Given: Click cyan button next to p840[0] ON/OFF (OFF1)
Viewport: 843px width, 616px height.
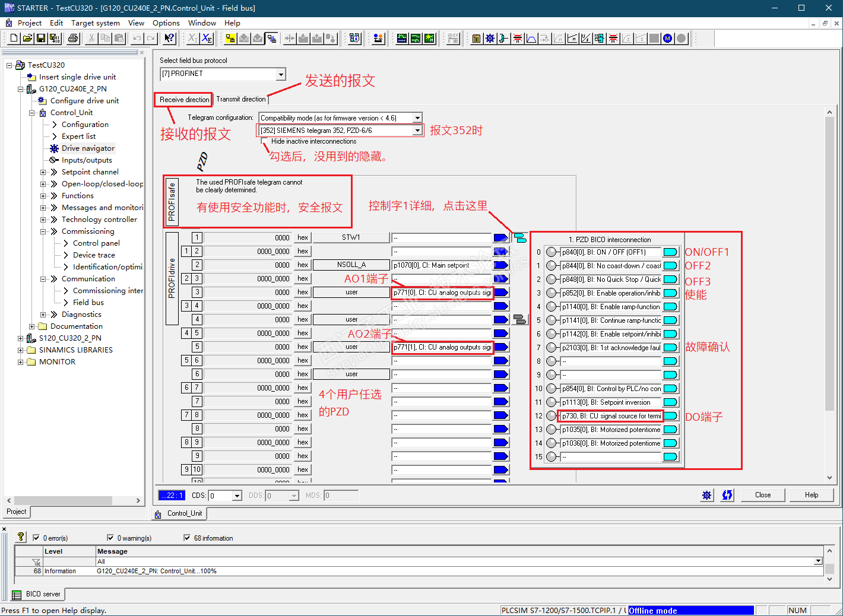Looking at the screenshot, I should click(x=670, y=252).
